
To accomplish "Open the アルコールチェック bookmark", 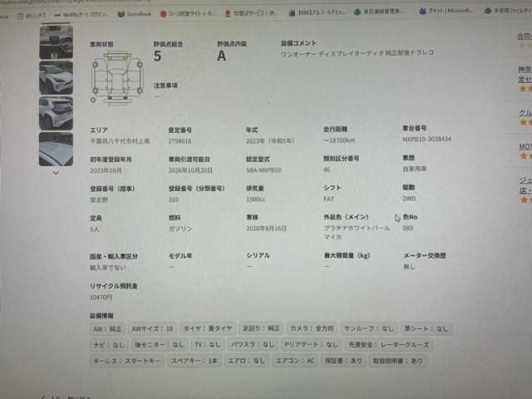I will click(317, 13).
